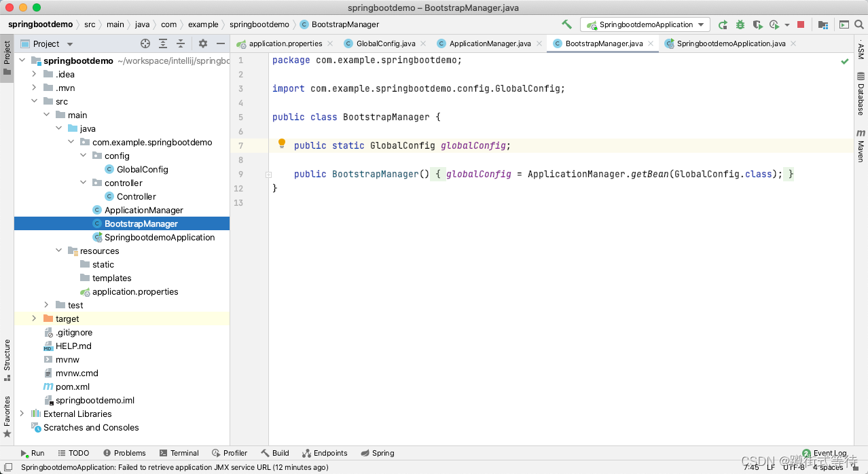Toggle the ASM side tool window
Viewport: 868px width, 474px height.
861,50
